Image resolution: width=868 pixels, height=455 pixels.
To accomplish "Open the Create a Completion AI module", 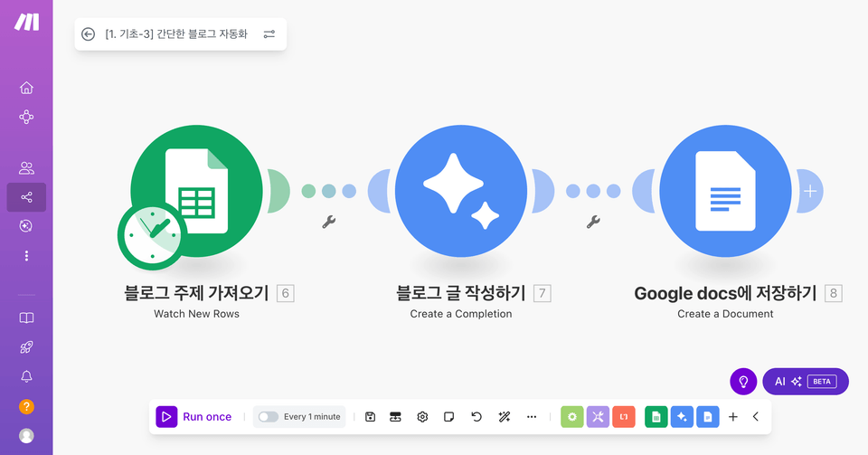I will [x=461, y=191].
